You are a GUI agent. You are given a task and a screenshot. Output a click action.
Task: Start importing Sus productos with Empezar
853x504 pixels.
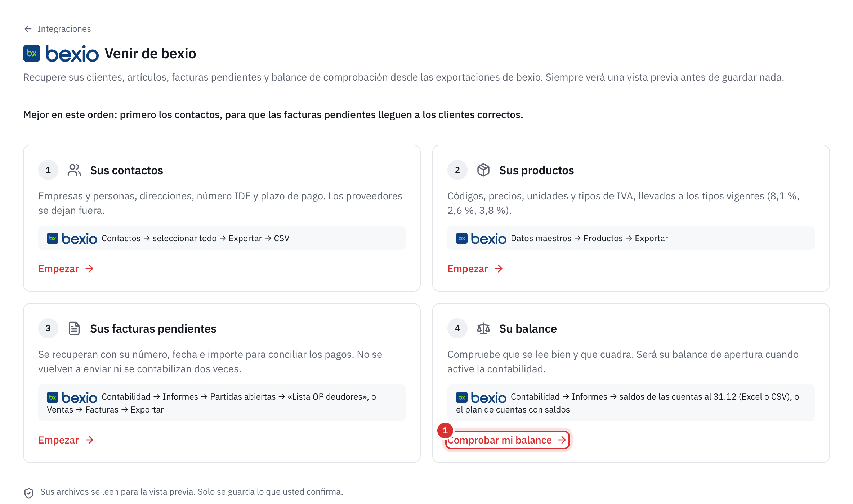coord(475,269)
